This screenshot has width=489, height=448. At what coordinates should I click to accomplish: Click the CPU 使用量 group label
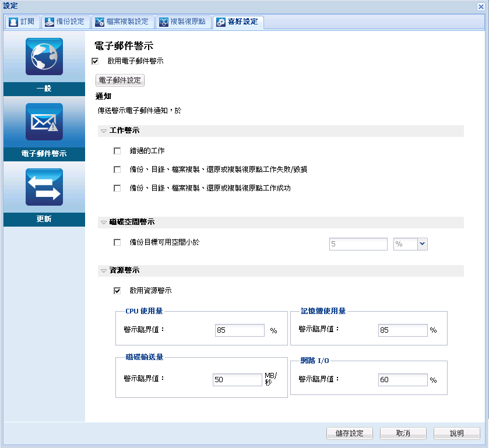(x=144, y=311)
